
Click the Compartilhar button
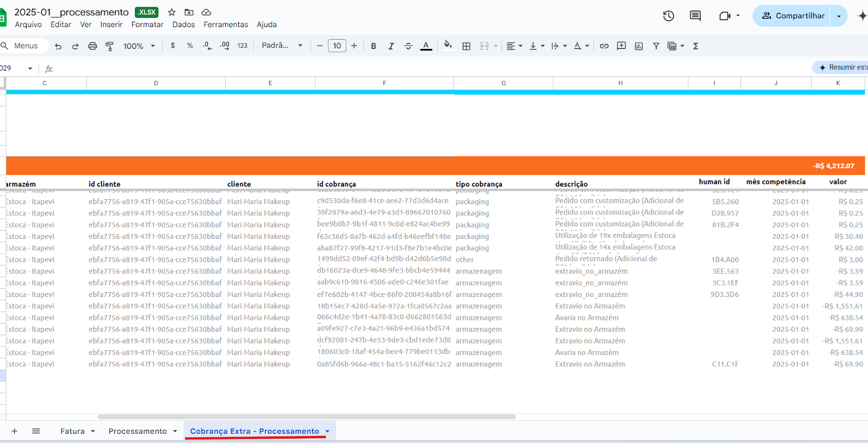(x=793, y=16)
